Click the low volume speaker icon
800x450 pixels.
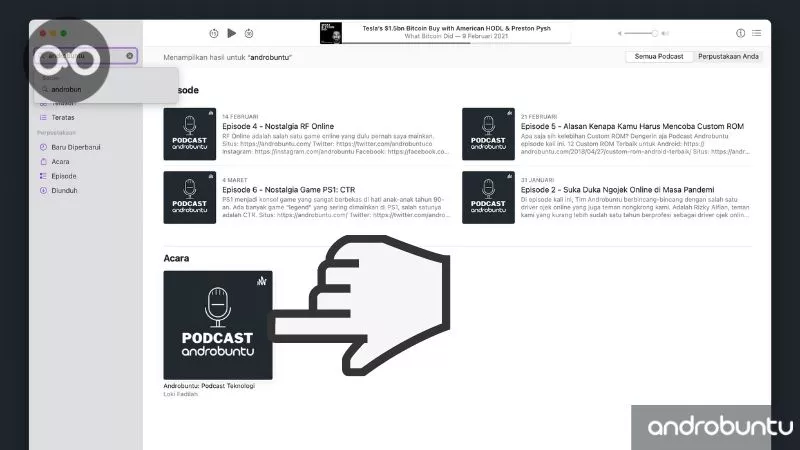pyautogui.click(x=619, y=33)
